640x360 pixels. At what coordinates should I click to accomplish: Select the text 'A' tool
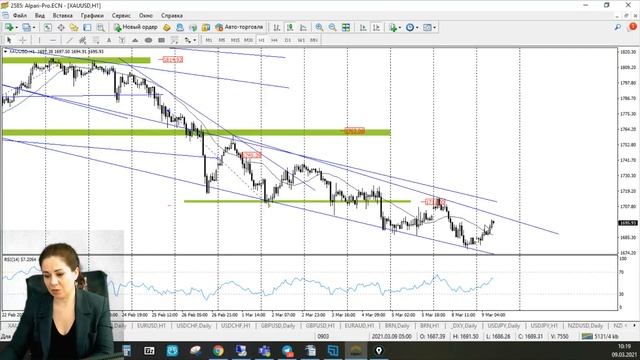pyautogui.click(x=109, y=40)
